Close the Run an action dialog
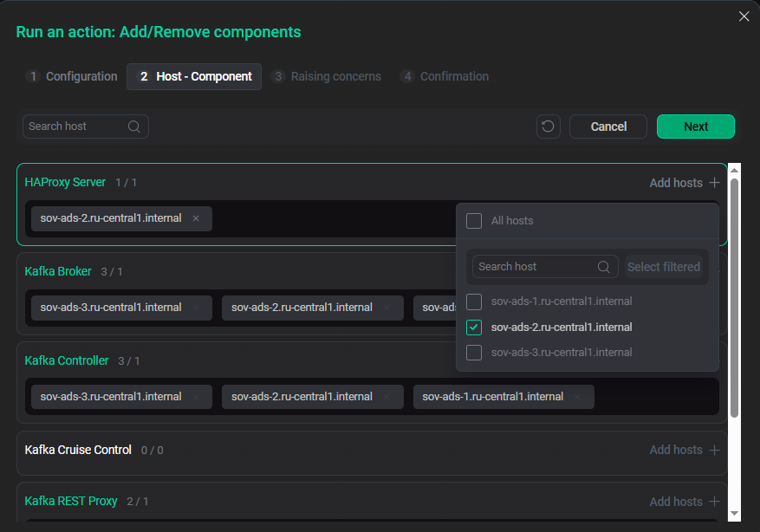The image size is (760, 532). [744, 16]
